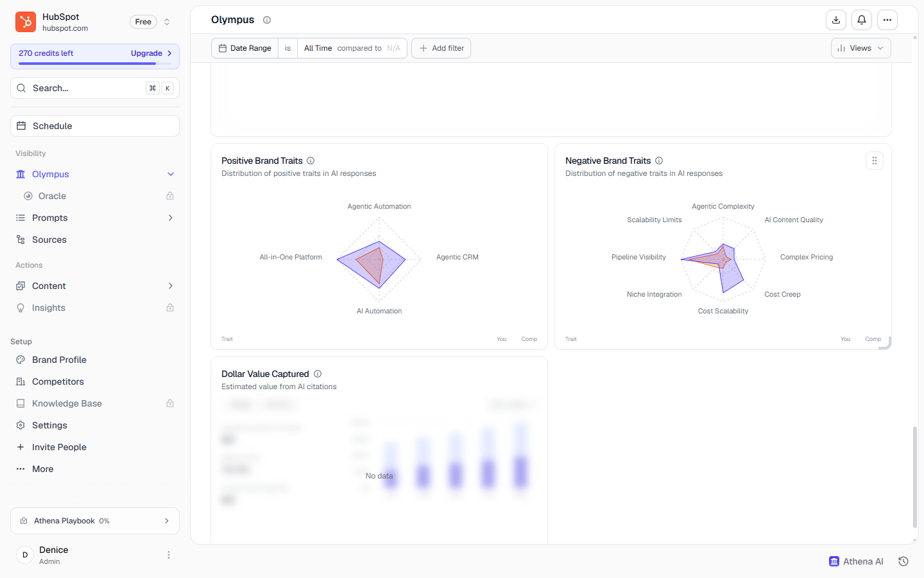This screenshot has width=924, height=578.
Task: Click the HubSpot logo icon
Action: [x=26, y=22]
